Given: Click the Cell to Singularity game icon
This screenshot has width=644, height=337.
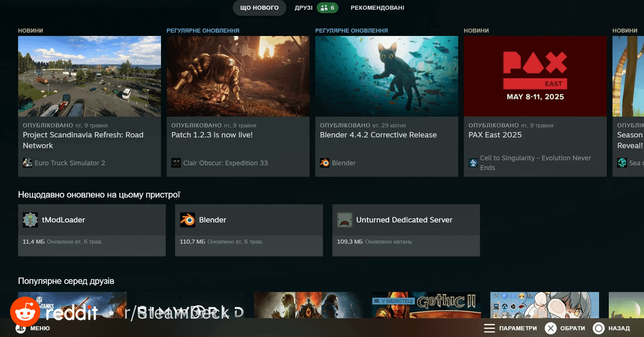Looking at the screenshot, I should (x=473, y=163).
